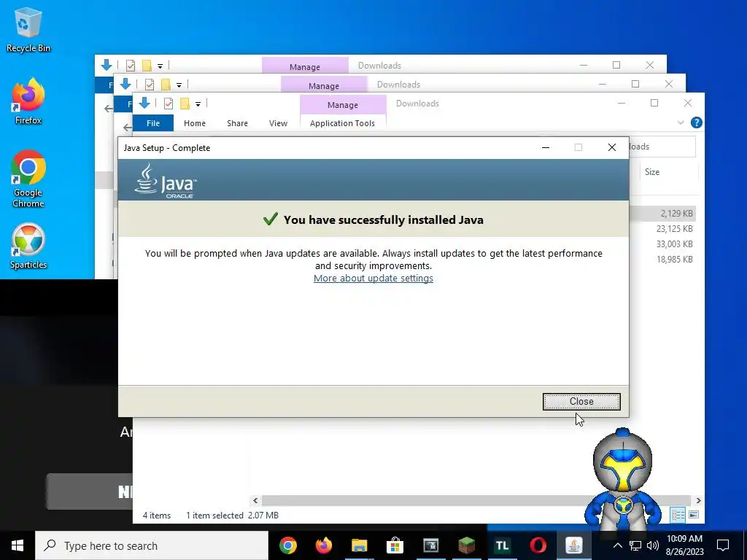Expand the ribbon with the chevron arrow
This screenshot has height=560, width=747.
pos(681,122)
